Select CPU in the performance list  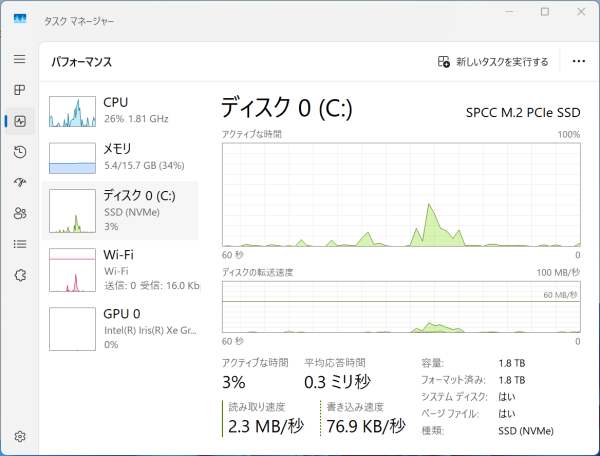123,111
